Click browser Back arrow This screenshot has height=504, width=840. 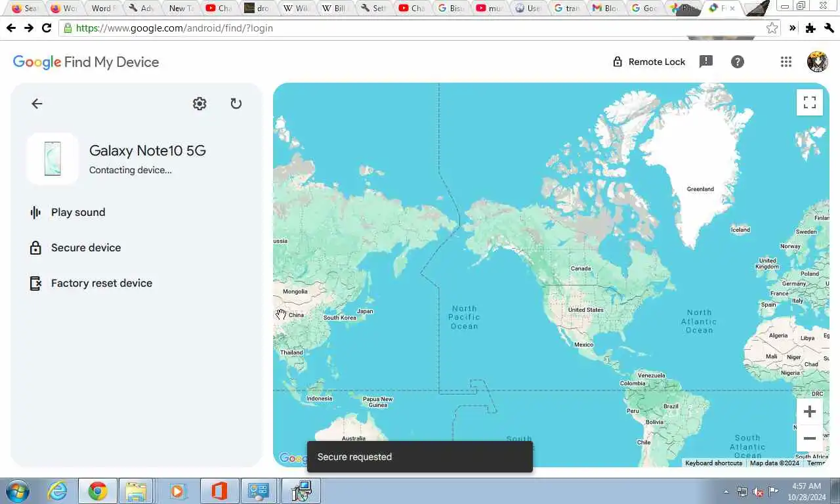point(10,28)
